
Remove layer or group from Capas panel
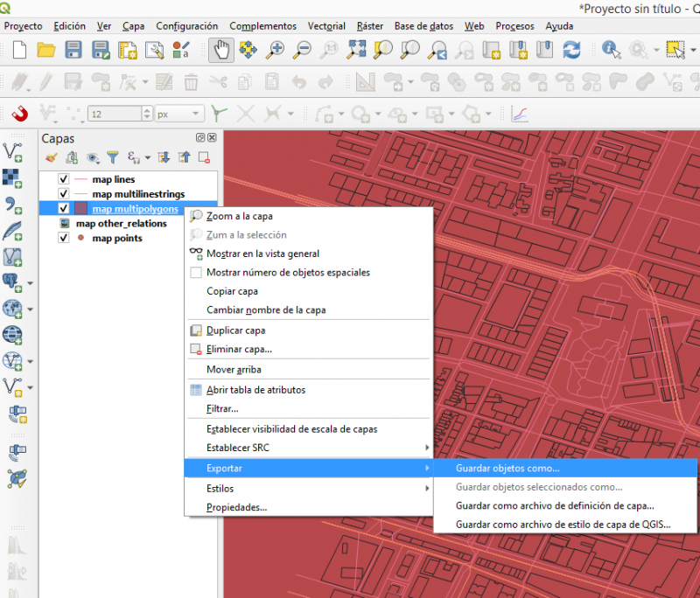[204, 158]
